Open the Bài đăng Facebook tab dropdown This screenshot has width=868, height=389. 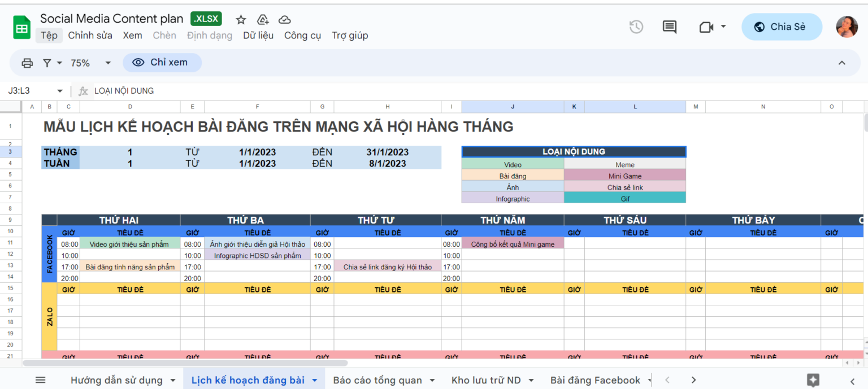click(648, 380)
